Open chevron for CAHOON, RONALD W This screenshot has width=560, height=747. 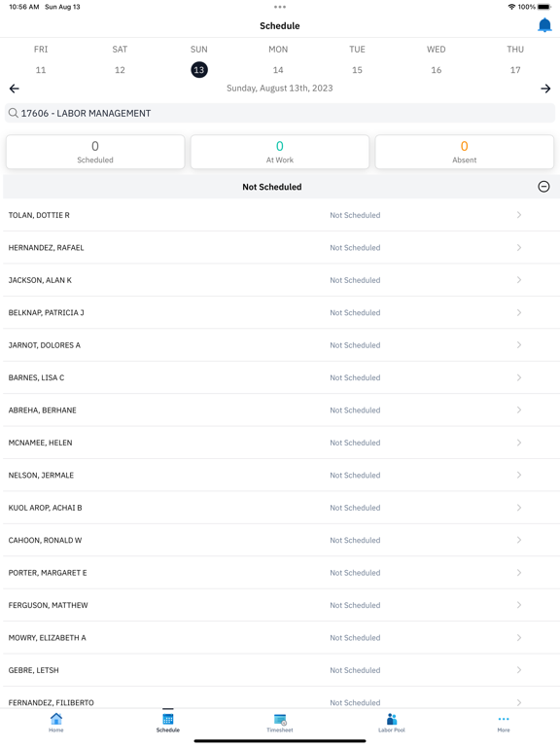[519, 540]
